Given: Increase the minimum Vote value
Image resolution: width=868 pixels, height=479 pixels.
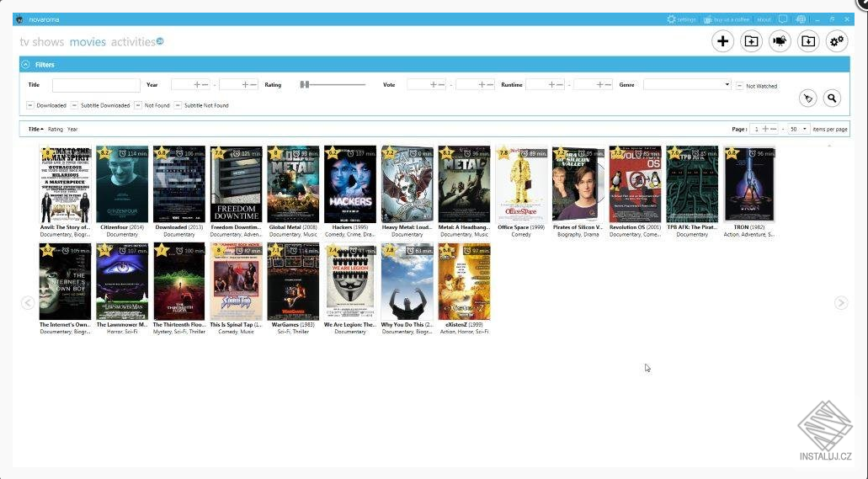Looking at the screenshot, I should [434, 85].
